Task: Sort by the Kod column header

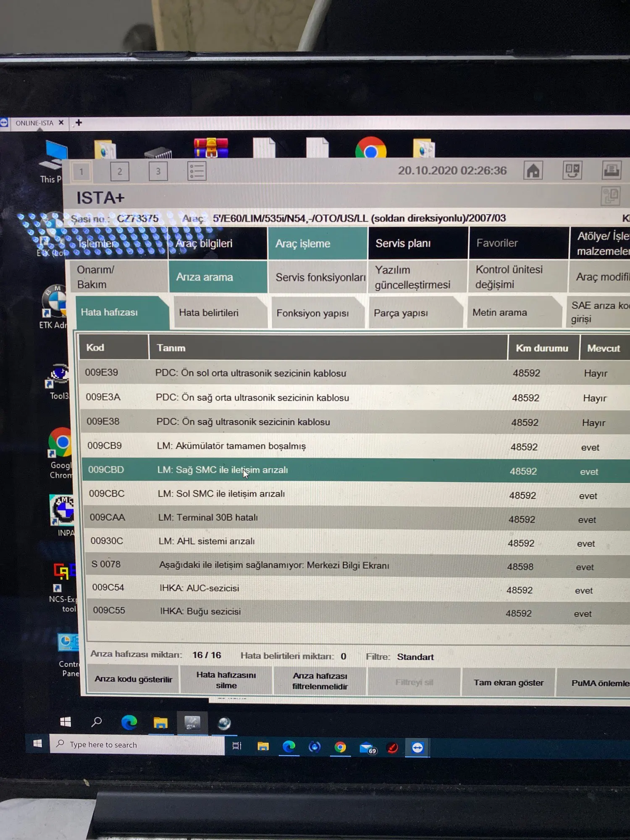Action: (113, 347)
